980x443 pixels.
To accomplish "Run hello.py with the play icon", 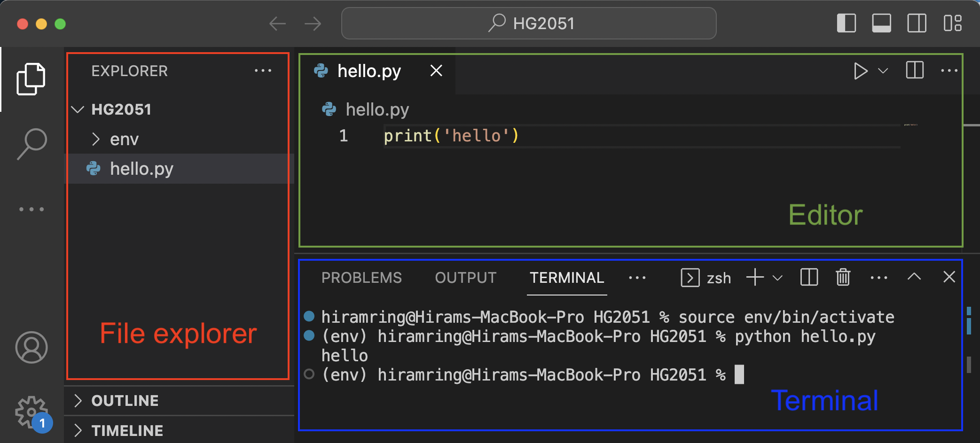I will (862, 71).
